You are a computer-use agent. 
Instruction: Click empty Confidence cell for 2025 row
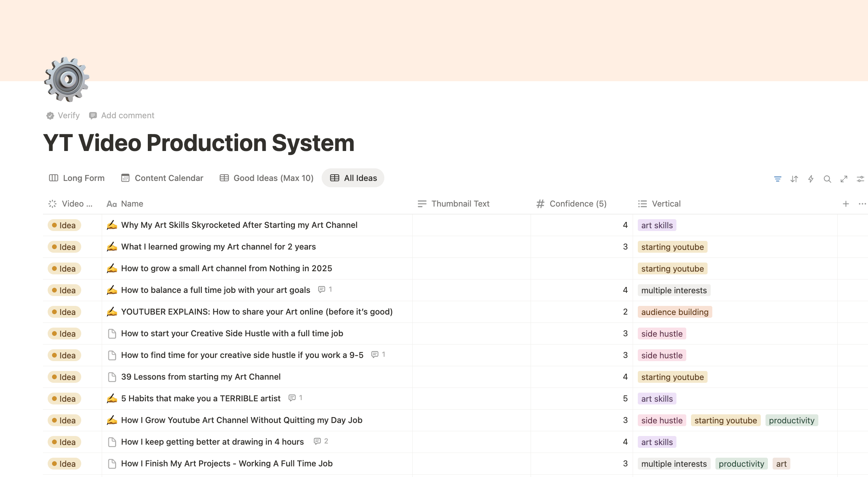[581, 269]
